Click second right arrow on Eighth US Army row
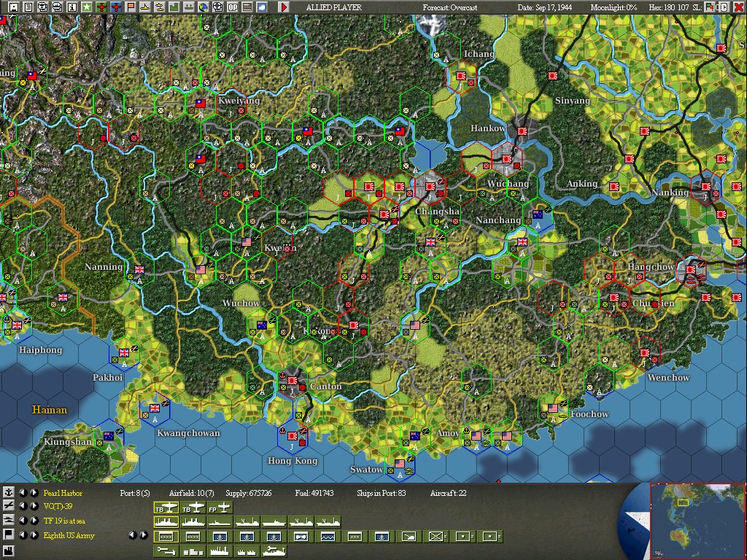The image size is (747, 560). pos(144,534)
